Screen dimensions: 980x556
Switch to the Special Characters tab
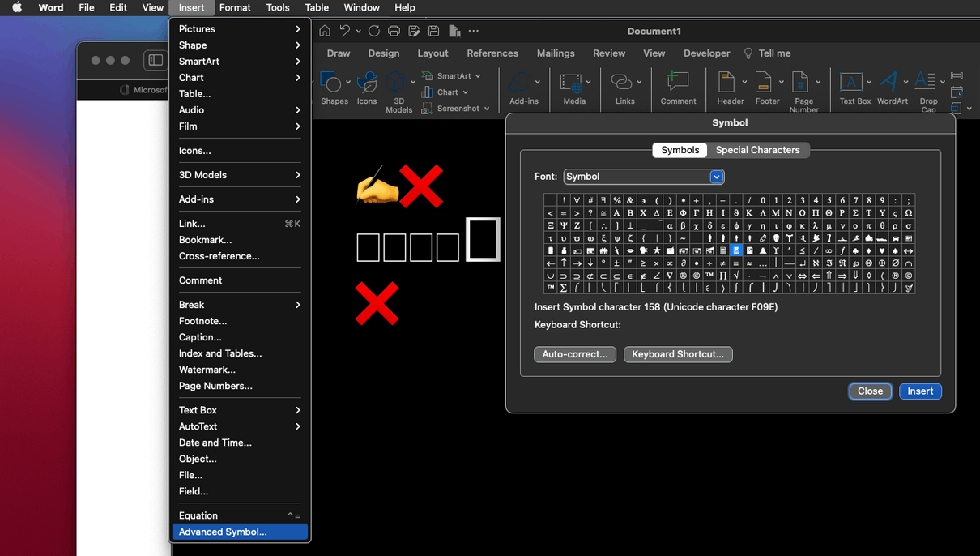[x=757, y=150]
